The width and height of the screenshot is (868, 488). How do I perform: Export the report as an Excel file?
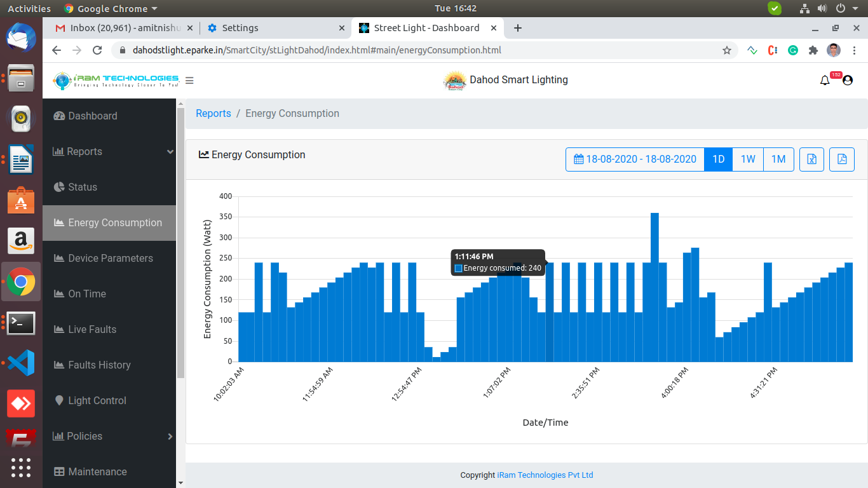811,159
